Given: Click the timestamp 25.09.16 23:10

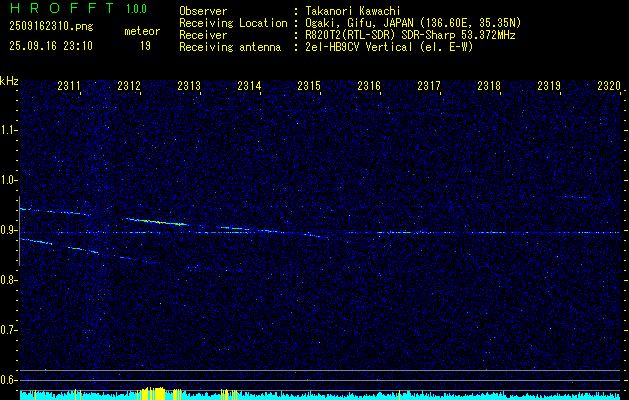Looking at the screenshot, I should click(x=51, y=46).
